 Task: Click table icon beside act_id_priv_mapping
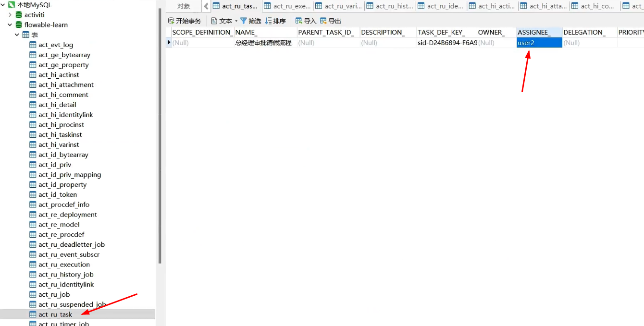coord(33,175)
